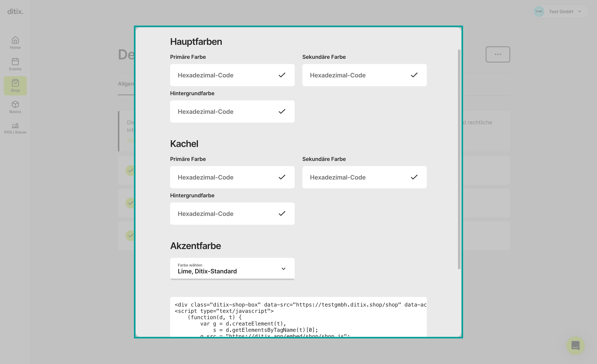
Task: Switch to the Allgemein tab
Action: point(126,84)
